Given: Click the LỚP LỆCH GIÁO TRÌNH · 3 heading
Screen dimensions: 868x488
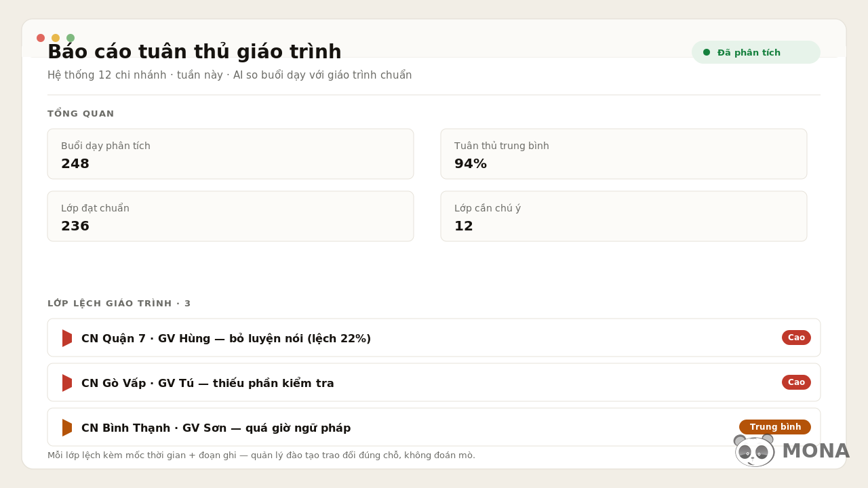Looking at the screenshot, I should pos(119,304).
